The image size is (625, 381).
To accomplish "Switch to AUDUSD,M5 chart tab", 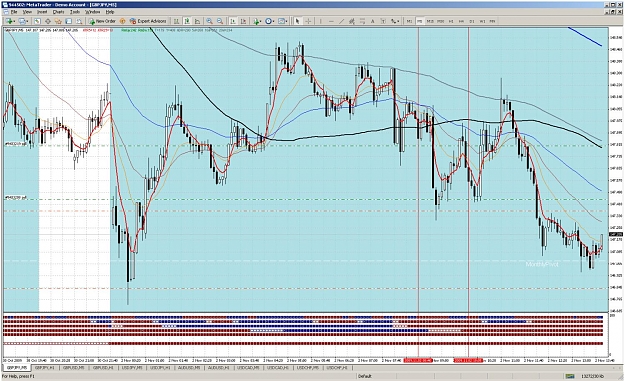I will (189, 368).
